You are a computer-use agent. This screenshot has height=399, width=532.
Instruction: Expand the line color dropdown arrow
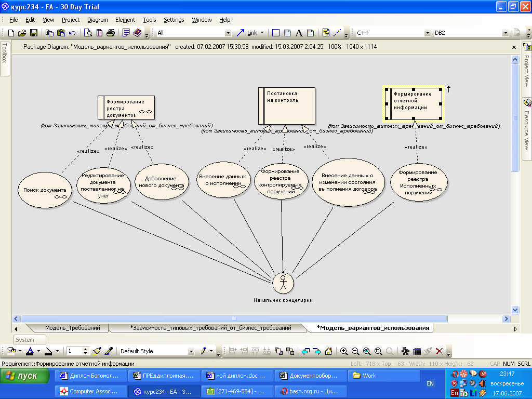pyautogui.click(x=57, y=351)
